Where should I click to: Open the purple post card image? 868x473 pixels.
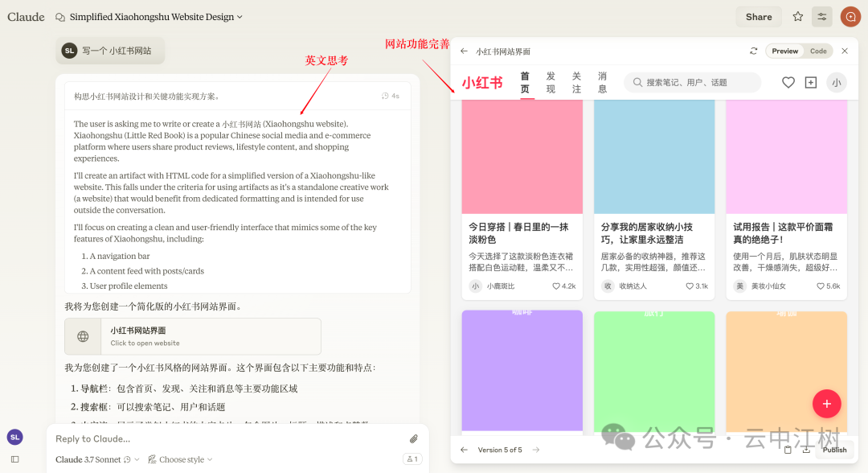[x=522, y=370]
